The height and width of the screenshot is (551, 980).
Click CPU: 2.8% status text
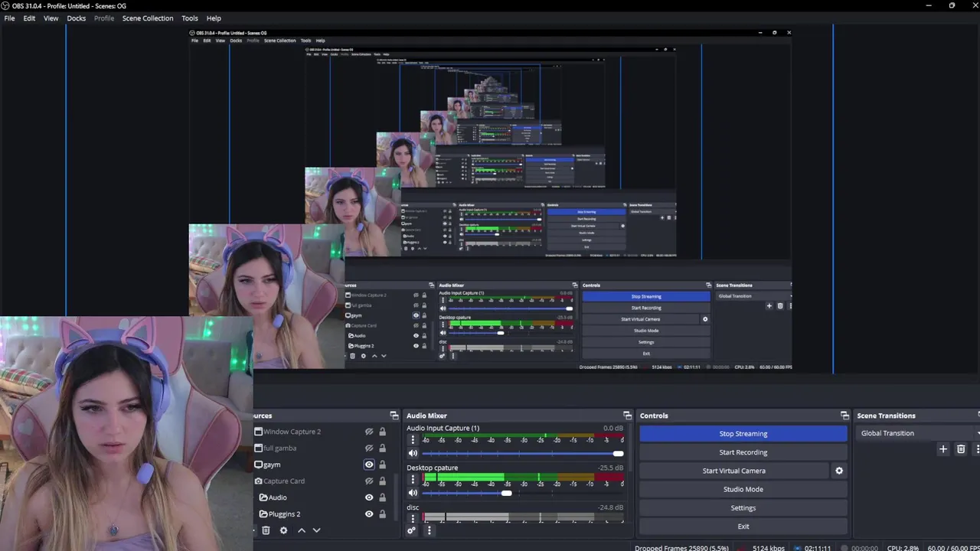tap(903, 548)
